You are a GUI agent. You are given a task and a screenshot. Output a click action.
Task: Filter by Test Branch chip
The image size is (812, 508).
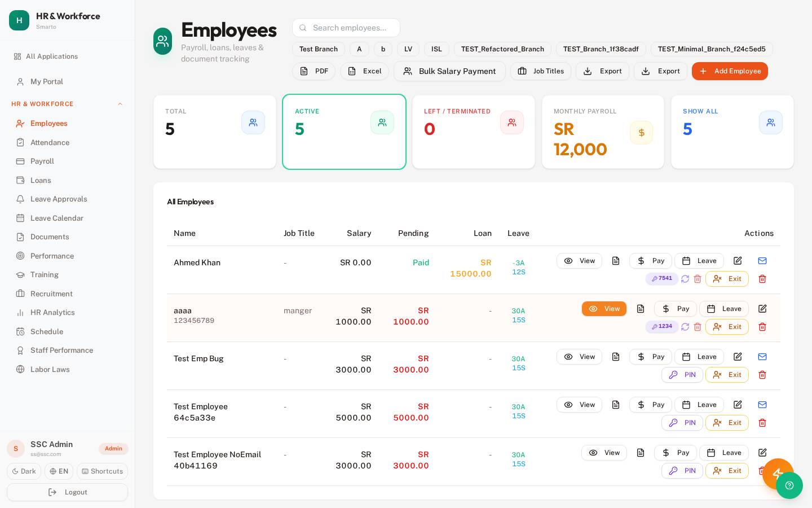click(x=319, y=49)
